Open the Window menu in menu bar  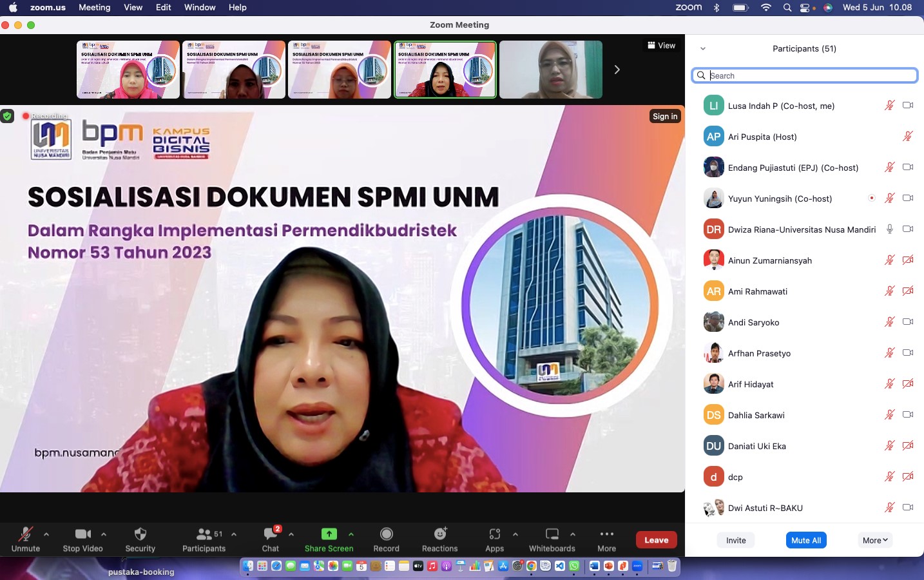(x=200, y=7)
